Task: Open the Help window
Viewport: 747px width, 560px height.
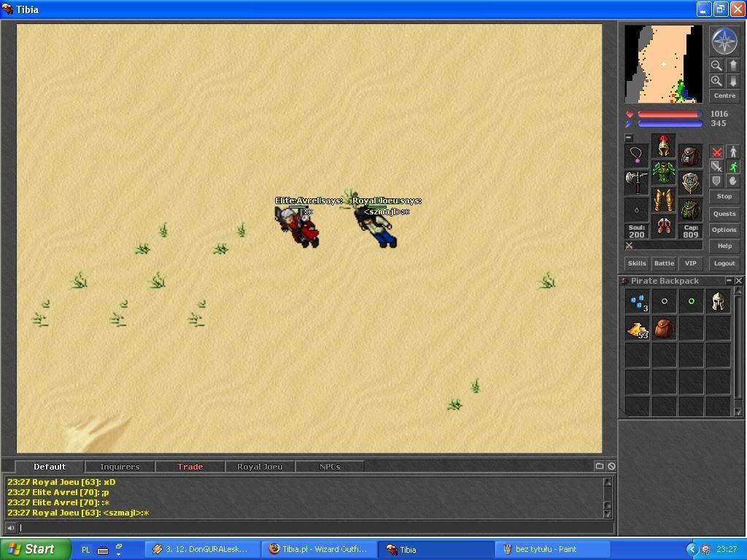Action: click(x=724, y=246)
